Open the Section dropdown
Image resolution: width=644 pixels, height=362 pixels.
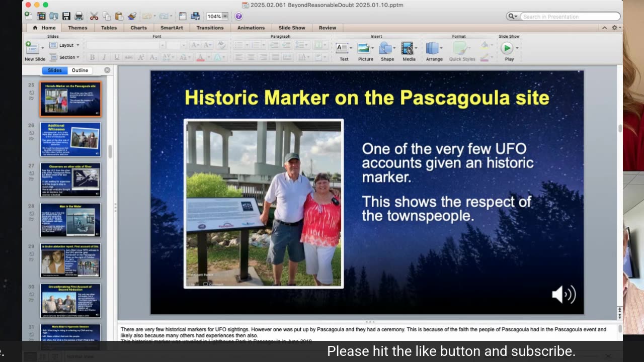click(65, 57)
